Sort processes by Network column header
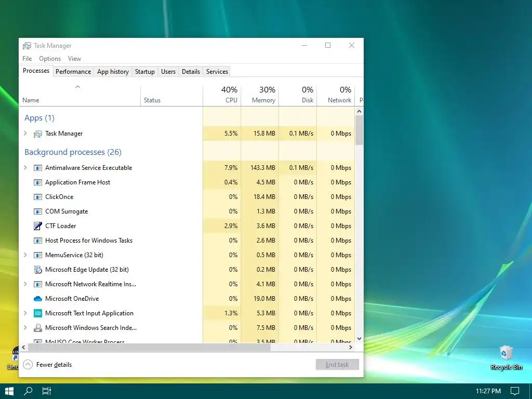The image size is (532, 399). [336, 96]
